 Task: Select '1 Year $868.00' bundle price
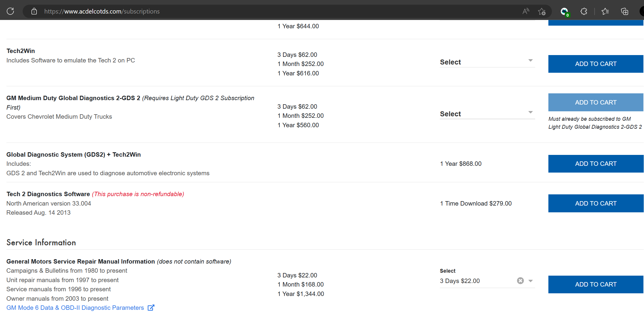(461, 164)
